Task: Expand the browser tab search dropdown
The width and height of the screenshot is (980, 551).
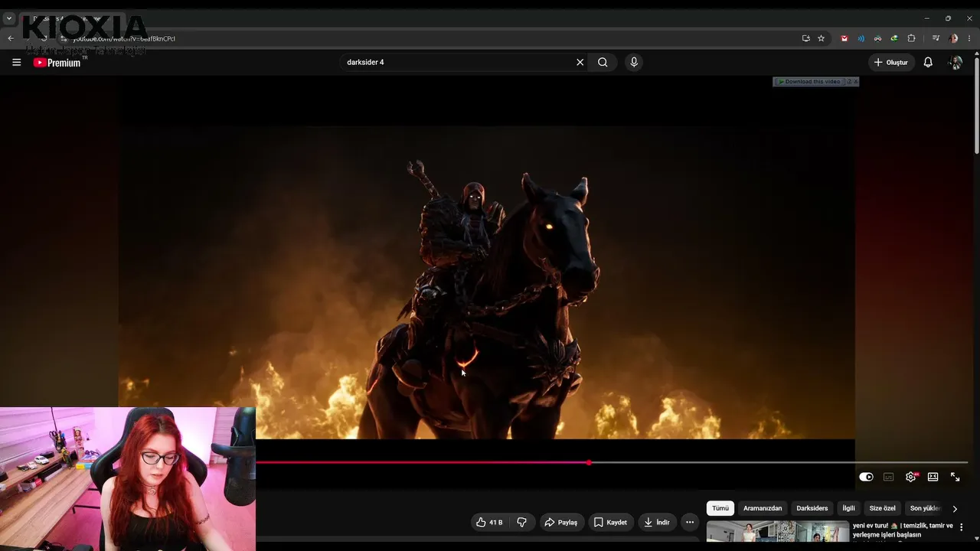Action: pos(9,18)
